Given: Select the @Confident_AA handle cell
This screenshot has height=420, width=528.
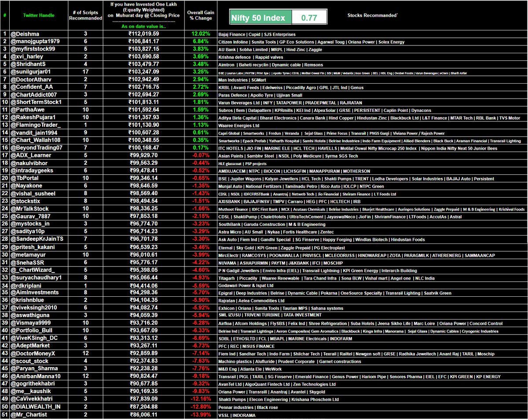Looking at the screenshot, I should 39,88.
